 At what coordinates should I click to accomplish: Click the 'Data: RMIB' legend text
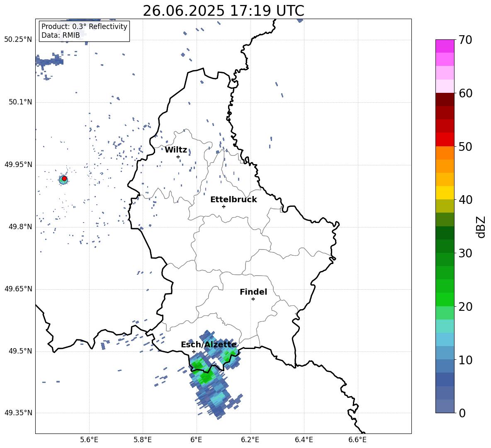click(x=61, y=35)
